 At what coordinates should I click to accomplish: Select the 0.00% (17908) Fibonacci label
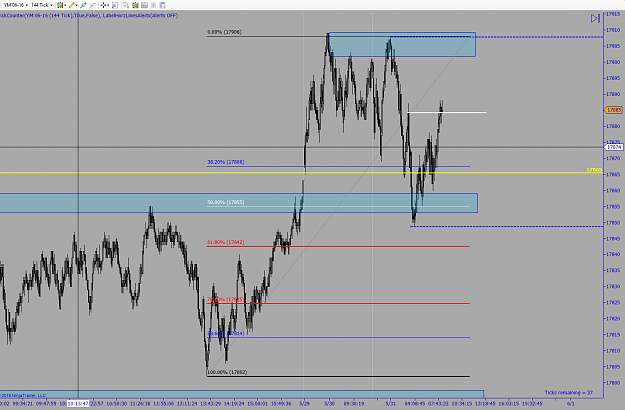pyautogui.click(x=224, y=32)
